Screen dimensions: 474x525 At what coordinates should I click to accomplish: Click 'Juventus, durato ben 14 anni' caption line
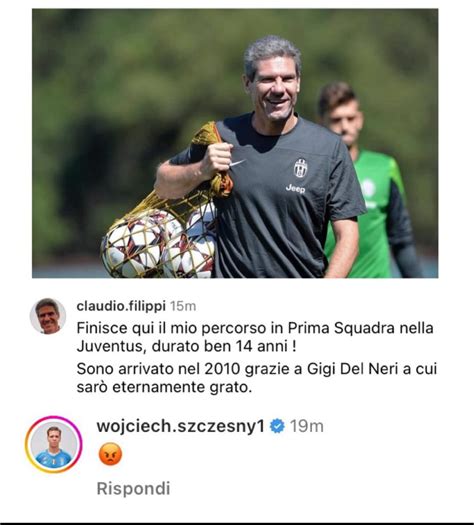pos(186,346)
